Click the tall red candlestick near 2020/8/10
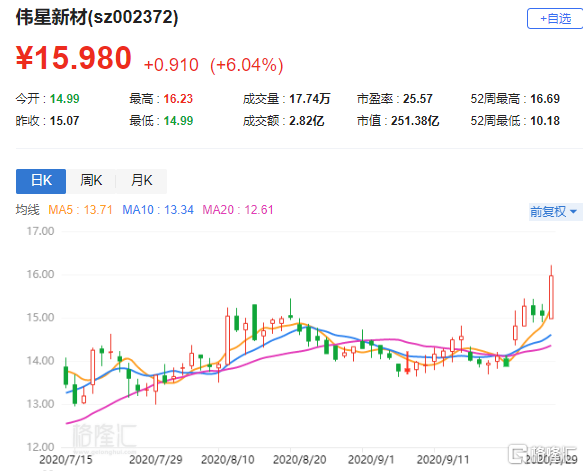This screenshot has width=583, height=471. [228, 340]
